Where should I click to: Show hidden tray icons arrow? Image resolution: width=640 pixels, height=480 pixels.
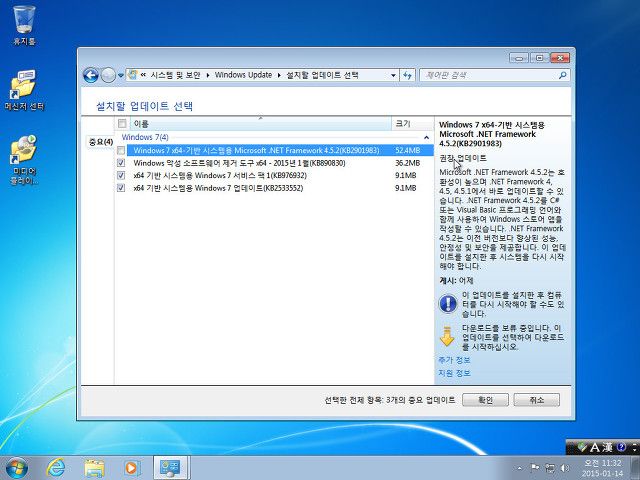tap(520, 468)
